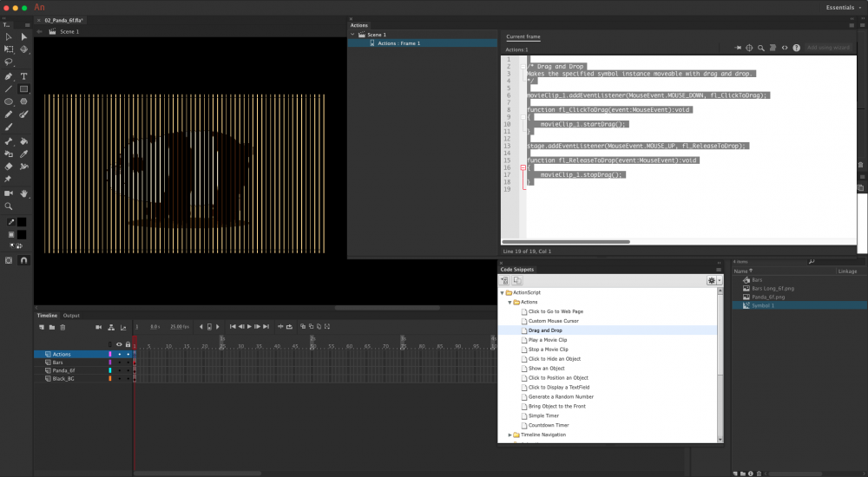
Task: Toggle lock all layers padlock icon
Action: pos(128,344)
